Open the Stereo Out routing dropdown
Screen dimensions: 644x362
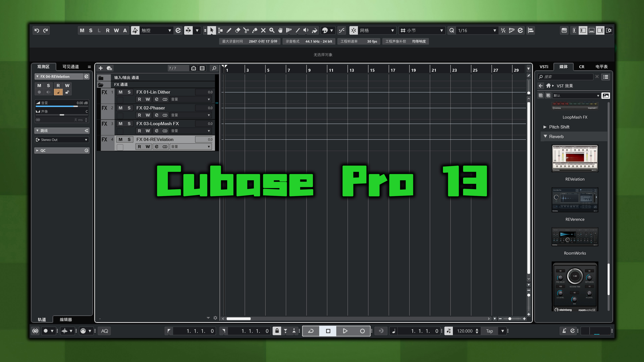[x=62, y=140]
